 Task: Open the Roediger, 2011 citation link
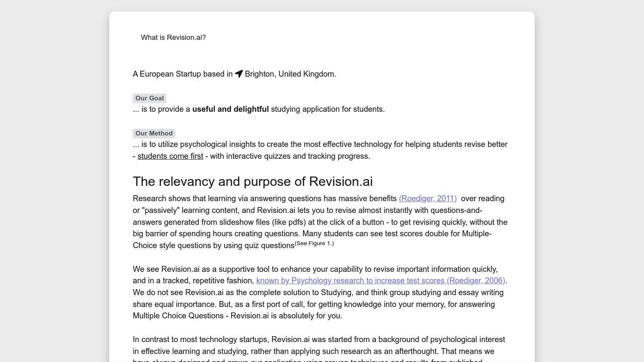[x=427, y=199]
